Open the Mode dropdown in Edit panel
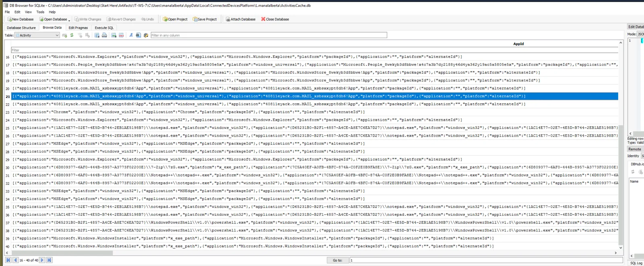644x266 pixels. 641,34
